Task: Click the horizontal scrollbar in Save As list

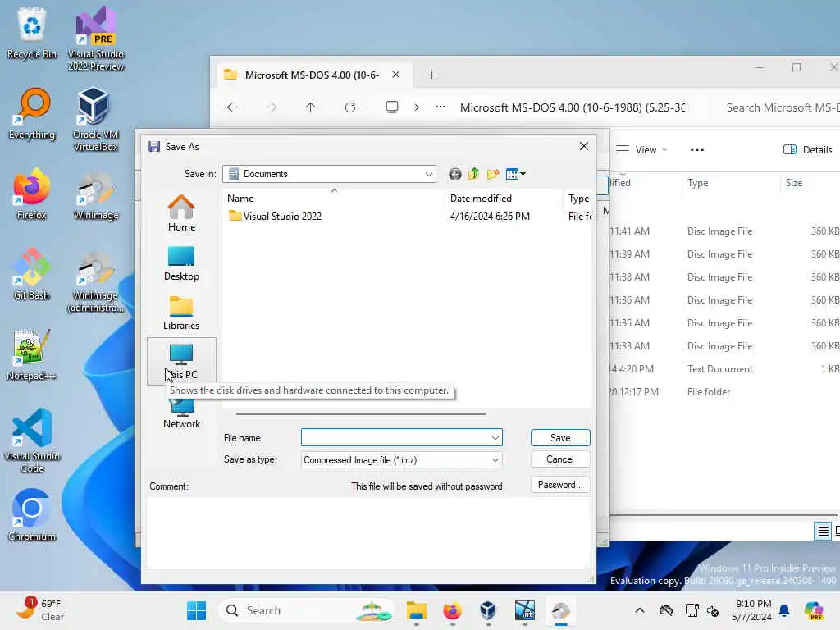Action: tap(361, 414)
